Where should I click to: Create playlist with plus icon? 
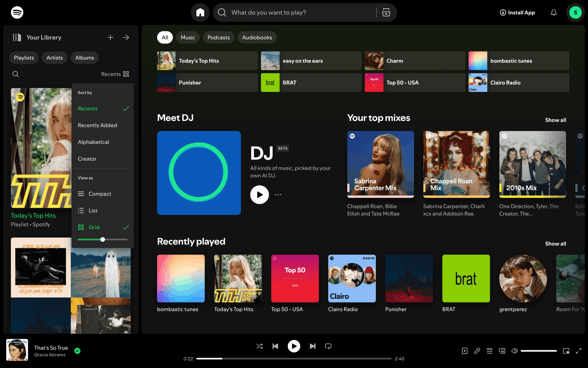111,37
